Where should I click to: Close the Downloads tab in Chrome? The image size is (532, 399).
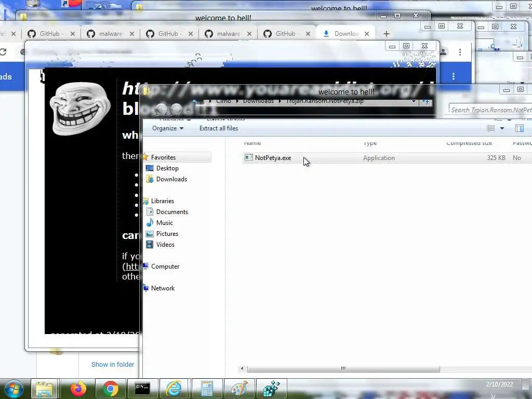click(x=367, y=34)
